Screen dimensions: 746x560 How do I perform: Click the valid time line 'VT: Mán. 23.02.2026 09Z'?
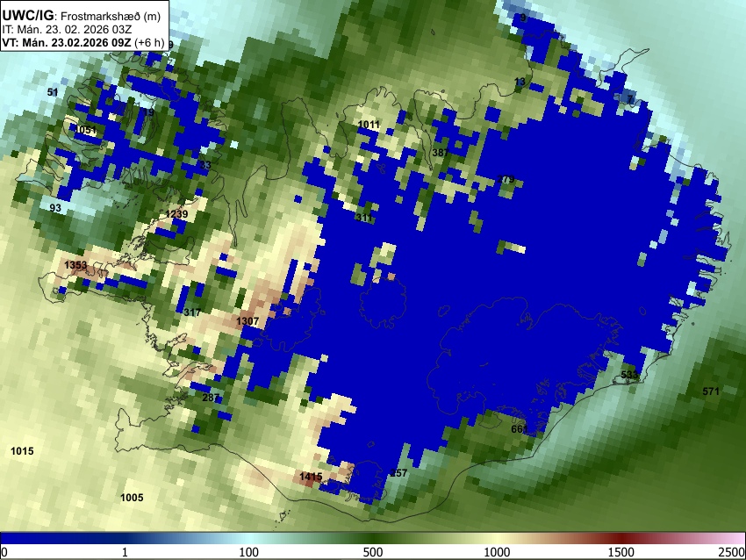click(x=66, y=42)
